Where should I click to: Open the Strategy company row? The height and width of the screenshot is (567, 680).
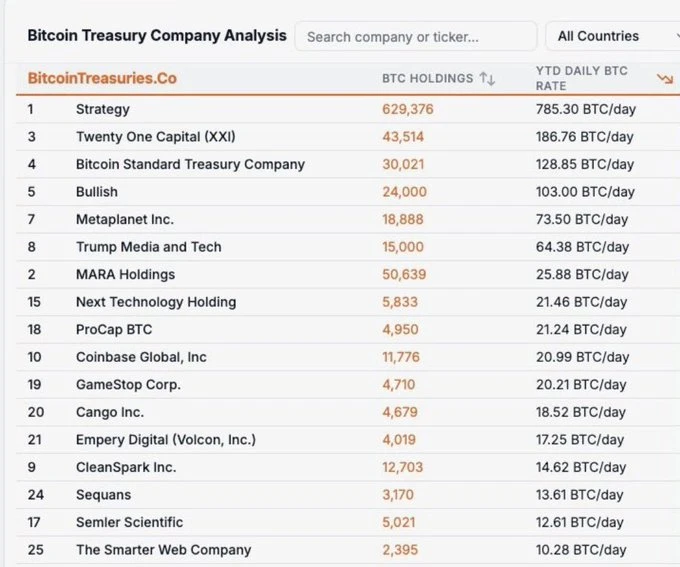pos(103,109)
